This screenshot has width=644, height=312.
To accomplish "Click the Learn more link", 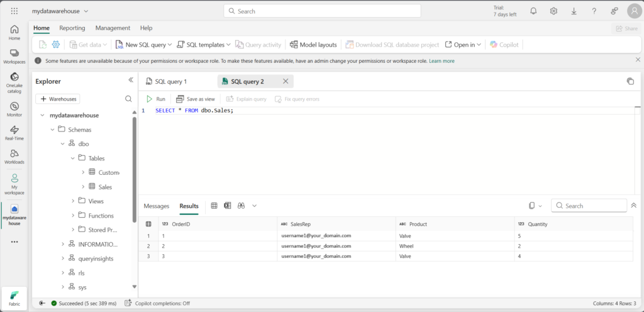I will [441, 61].
